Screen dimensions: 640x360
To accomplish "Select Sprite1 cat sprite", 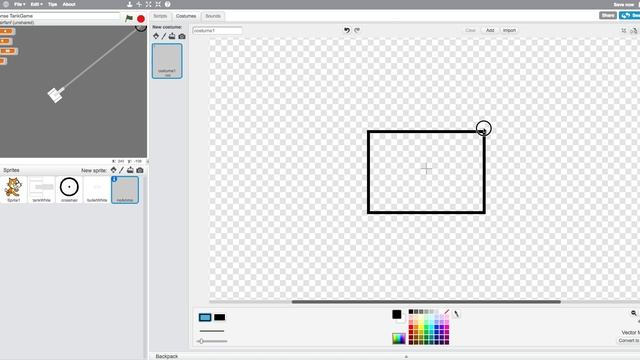I will point(13,190).
